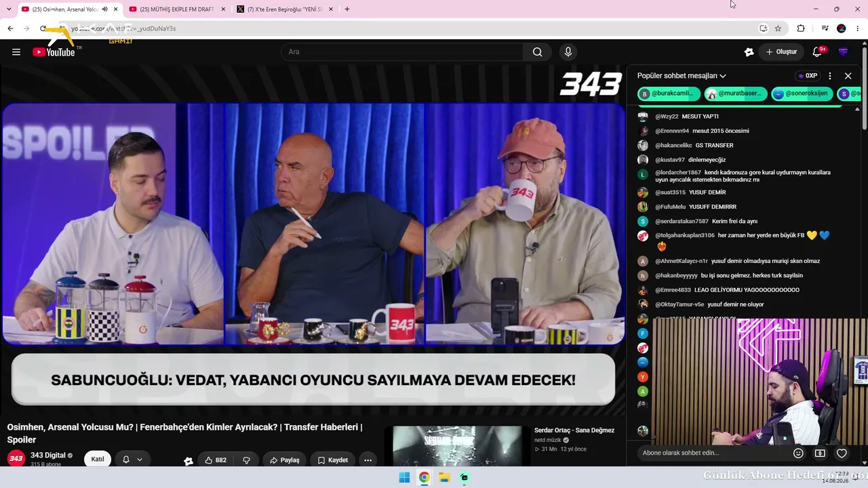Open Chrome from the taskbar
This screenshot has height=488, width=868.
pos(424,478)
